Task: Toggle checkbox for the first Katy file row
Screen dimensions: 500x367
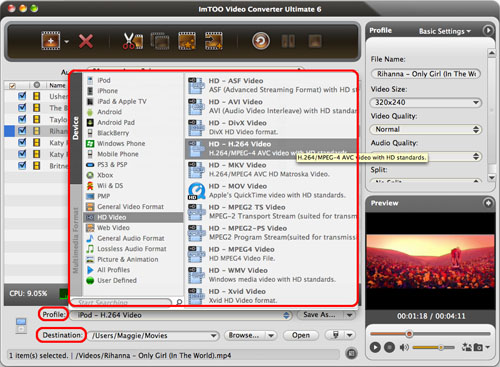Action: [22, 142]
